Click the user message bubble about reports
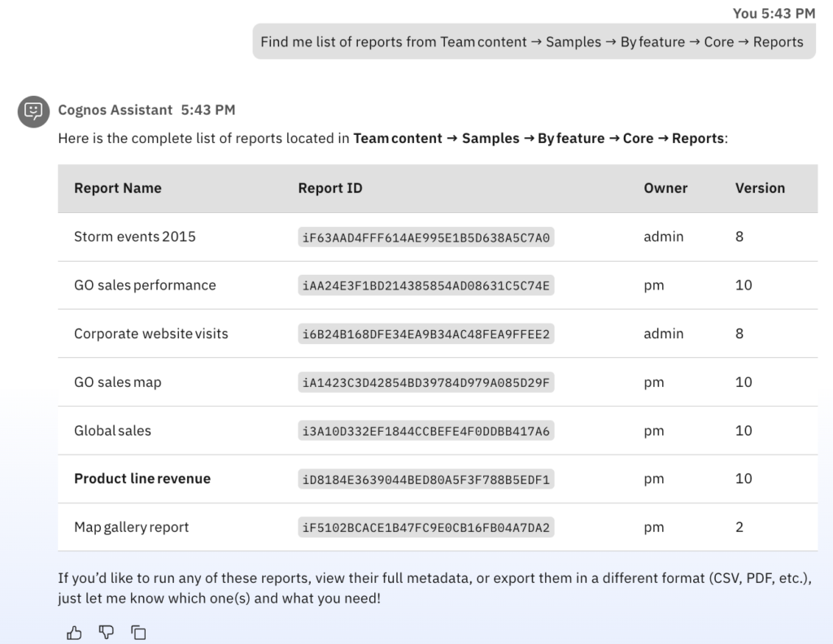833x644 pixels. point(533,41)
